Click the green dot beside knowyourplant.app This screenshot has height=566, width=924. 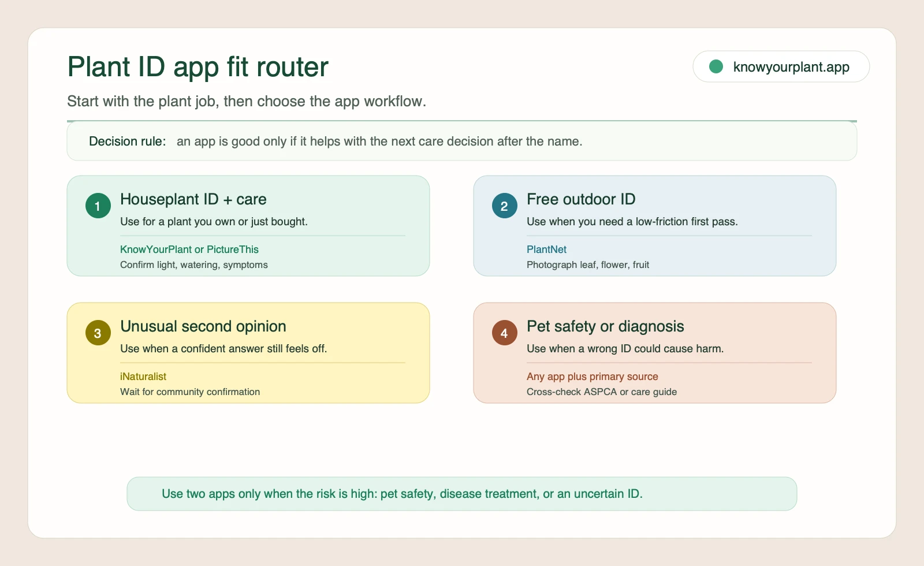coord(716,66)
